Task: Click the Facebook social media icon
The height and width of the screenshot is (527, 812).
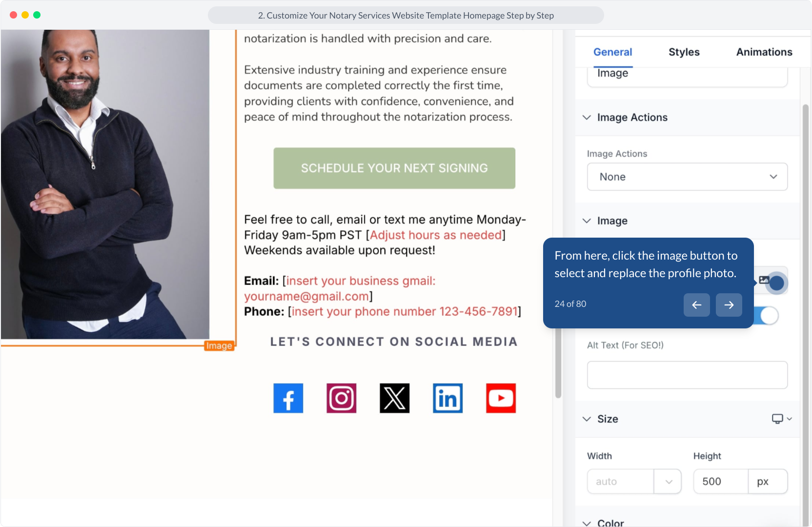Action: 288,398
